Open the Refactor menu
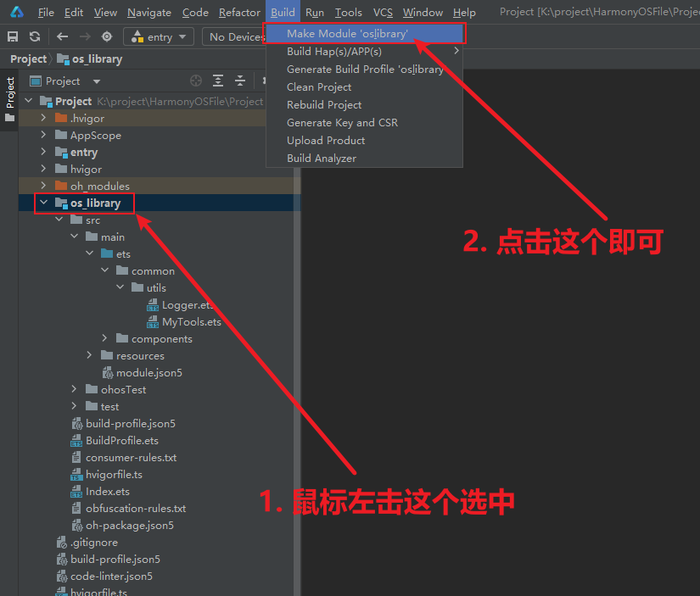Image resolution: width=700 pixels, height=596 pixels. [x=239, y=13]
